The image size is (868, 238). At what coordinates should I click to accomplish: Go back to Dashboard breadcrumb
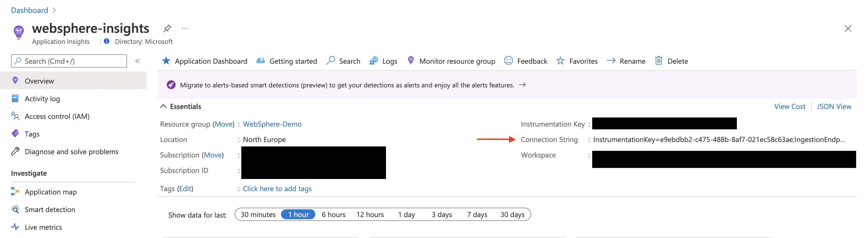[30, 10]
